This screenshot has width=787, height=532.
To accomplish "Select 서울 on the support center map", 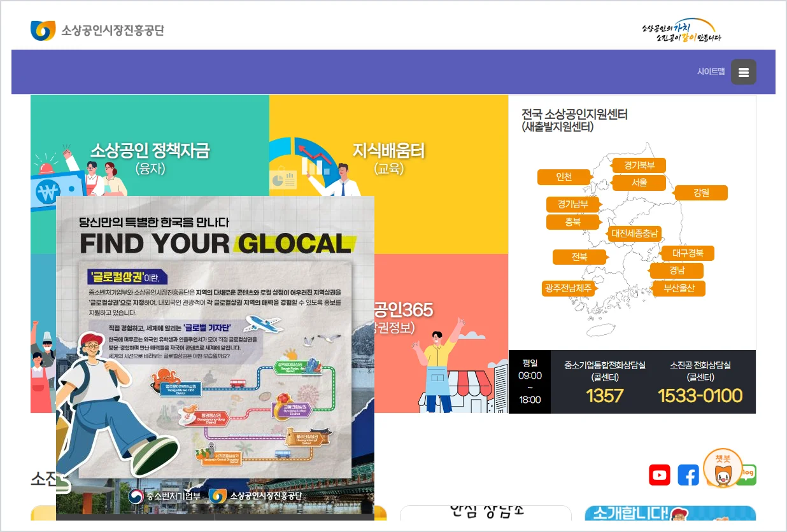I will coord(639,183).
